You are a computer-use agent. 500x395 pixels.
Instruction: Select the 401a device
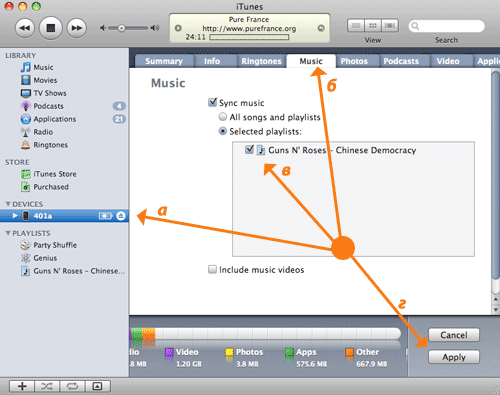click(x=64, y=216)
